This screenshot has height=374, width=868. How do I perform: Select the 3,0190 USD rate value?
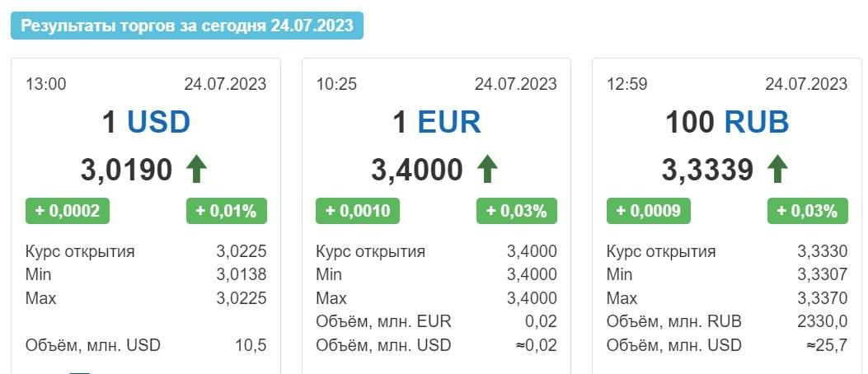point(127,170)
